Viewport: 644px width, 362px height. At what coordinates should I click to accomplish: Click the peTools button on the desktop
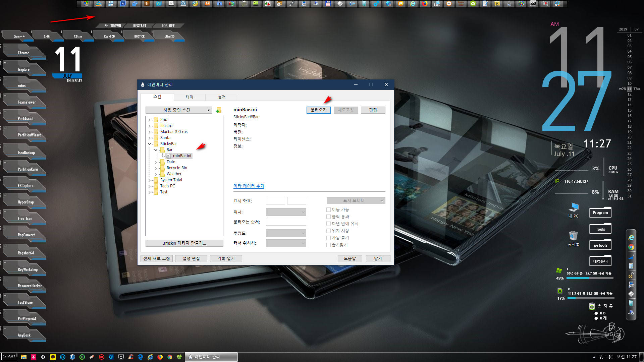[x=600, y=245]
